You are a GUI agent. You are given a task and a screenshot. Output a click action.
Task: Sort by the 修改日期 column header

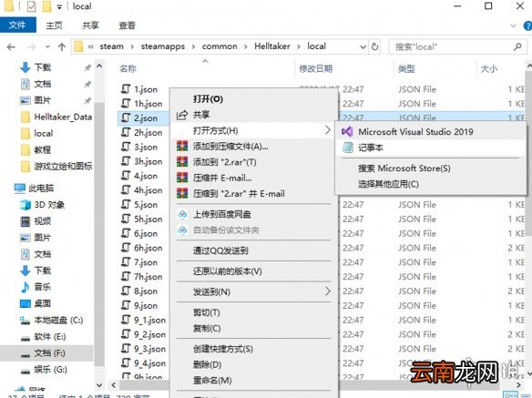315,69
